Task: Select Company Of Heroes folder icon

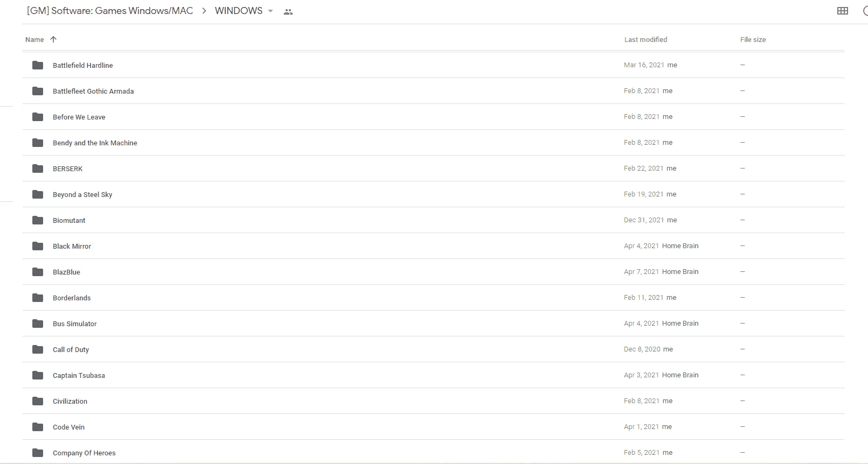Action: [38, 453]
